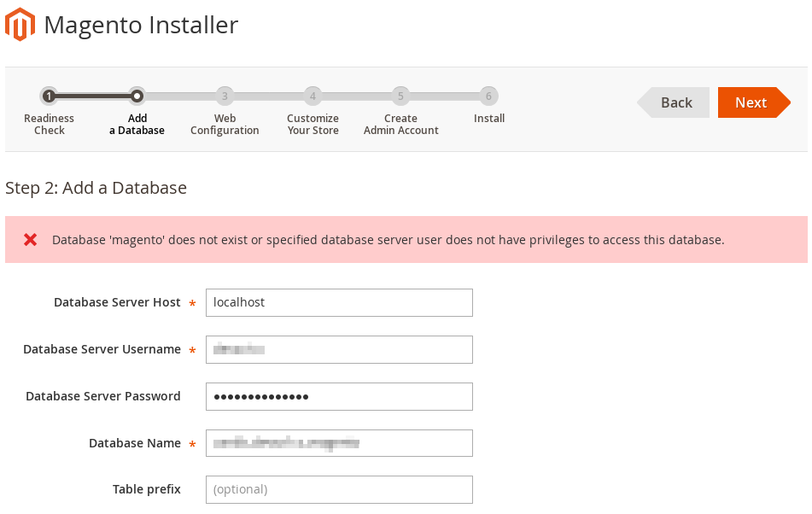This screenshot has height=514, width=812.
Task: Focus the Database Server Username field
Action: pyautogui.click(x=339, y=349)
